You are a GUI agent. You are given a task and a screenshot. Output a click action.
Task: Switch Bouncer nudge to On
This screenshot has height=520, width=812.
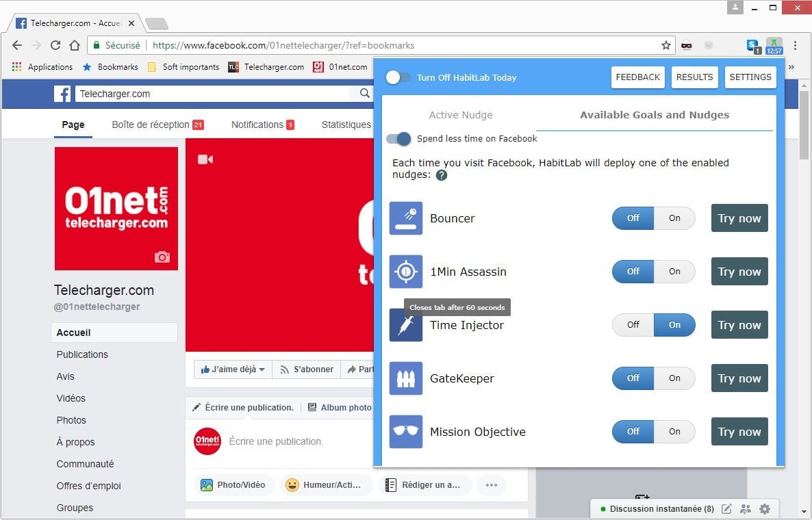point(674,218)
